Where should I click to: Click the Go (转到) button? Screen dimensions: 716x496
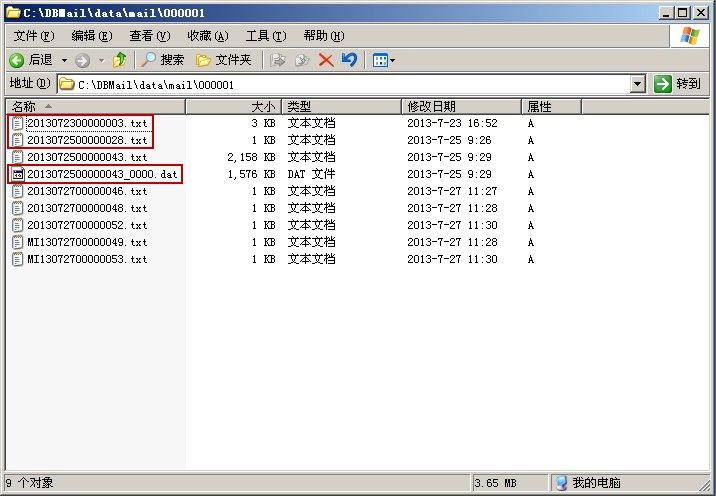click(678, 84)
